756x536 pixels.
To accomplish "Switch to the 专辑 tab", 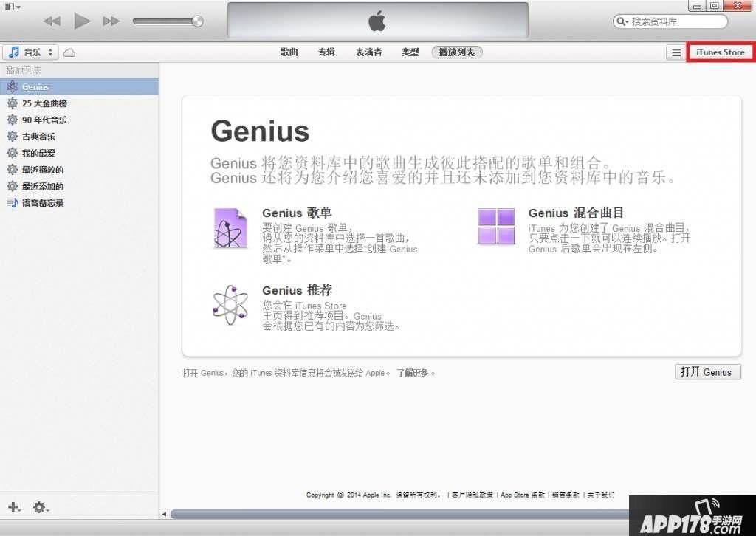I will point(326,52).
